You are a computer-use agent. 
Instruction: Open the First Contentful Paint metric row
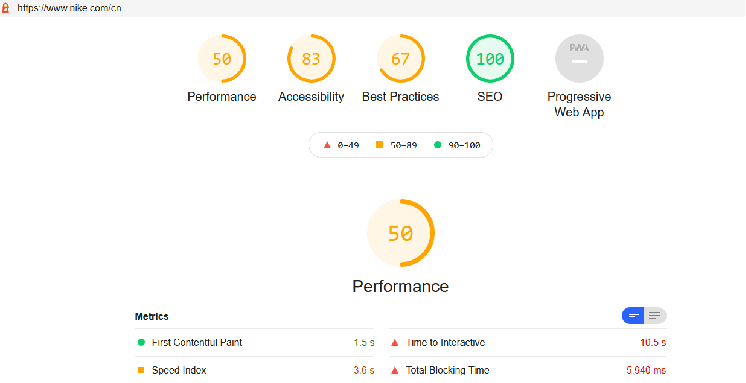tap(255, 343)
